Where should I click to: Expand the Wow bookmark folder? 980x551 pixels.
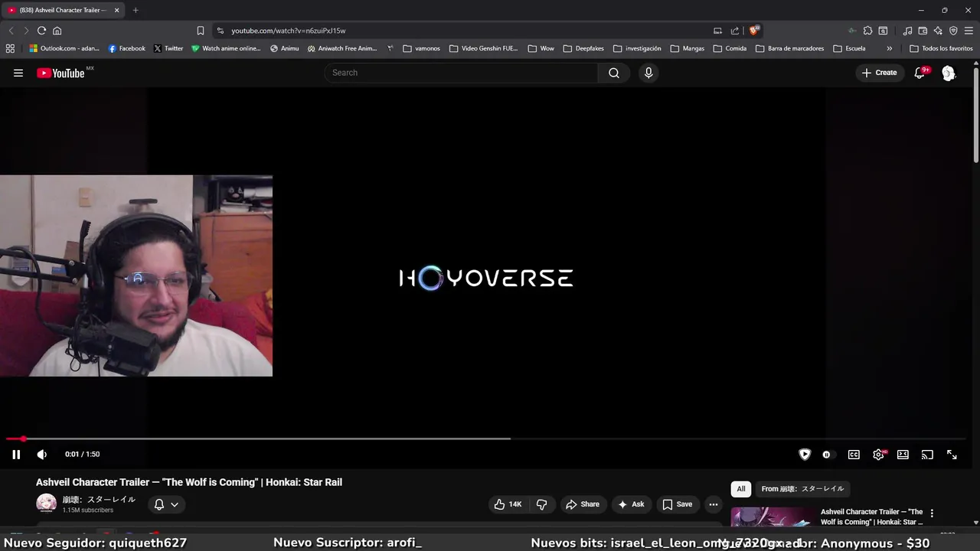pyautogui.click(x=541, y=48)
